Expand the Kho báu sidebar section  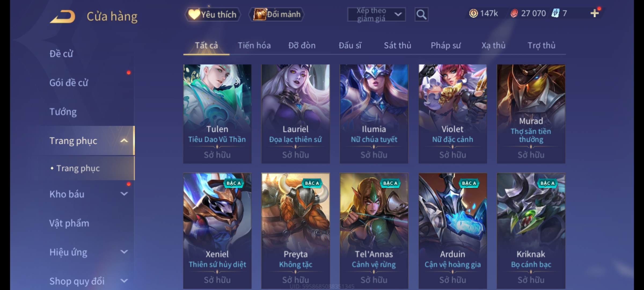(x=124, y=194)
